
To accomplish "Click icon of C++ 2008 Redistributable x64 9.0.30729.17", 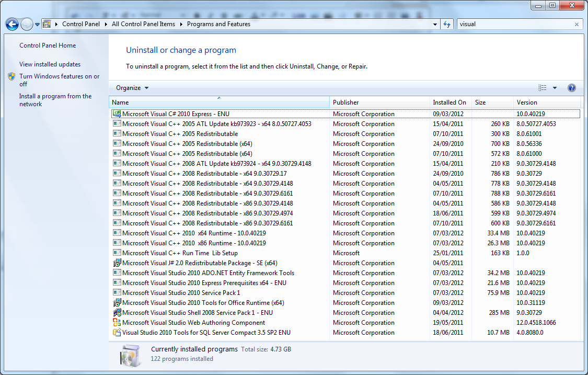I will (117, 173).
